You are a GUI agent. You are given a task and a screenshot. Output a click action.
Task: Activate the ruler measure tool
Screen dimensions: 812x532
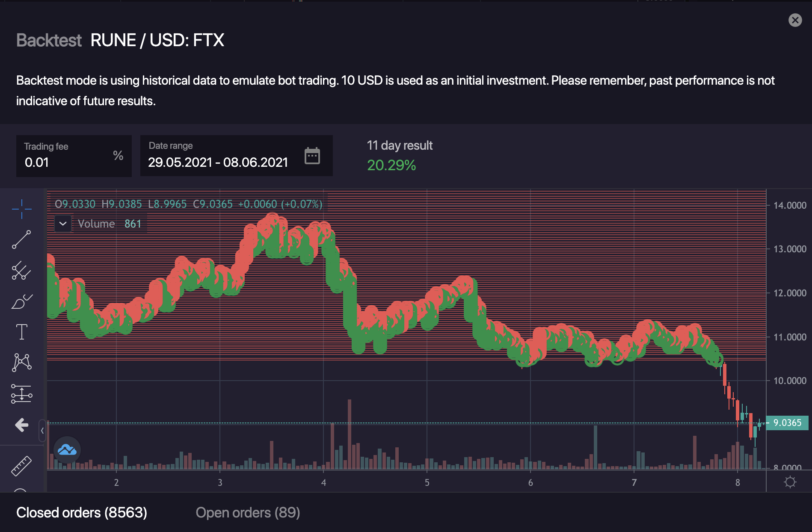click(x=21, y=465)
